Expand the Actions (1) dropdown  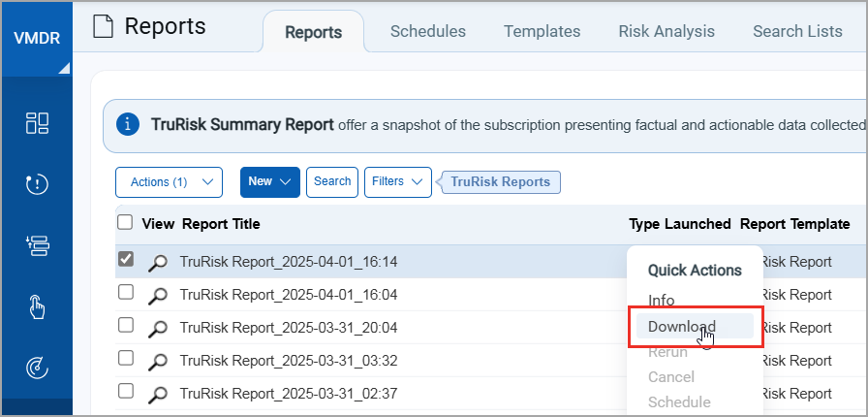click(x=169, y=181)
